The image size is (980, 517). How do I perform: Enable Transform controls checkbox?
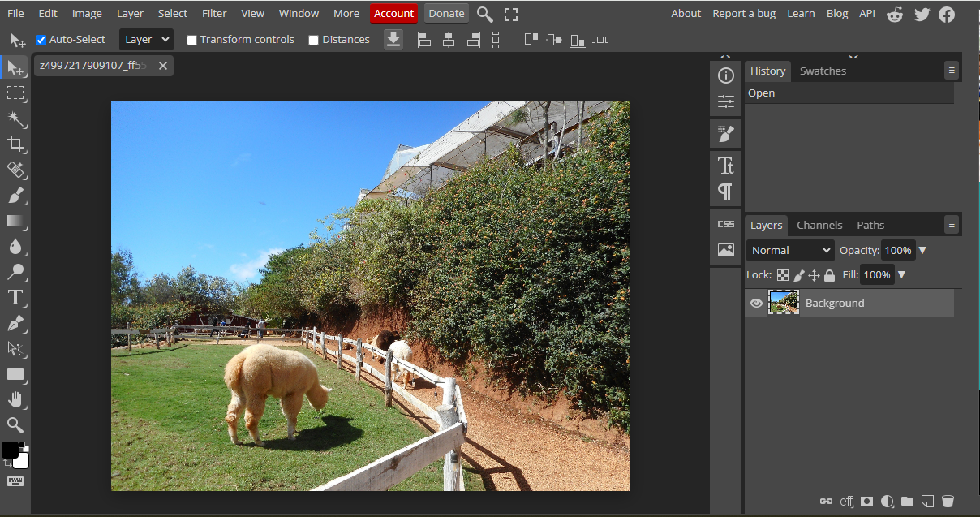192,40
